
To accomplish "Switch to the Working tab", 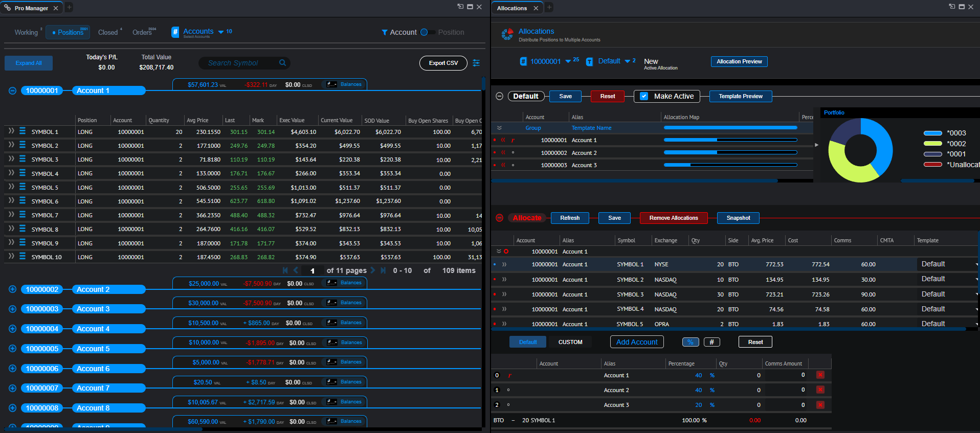I will coord(26,32).
